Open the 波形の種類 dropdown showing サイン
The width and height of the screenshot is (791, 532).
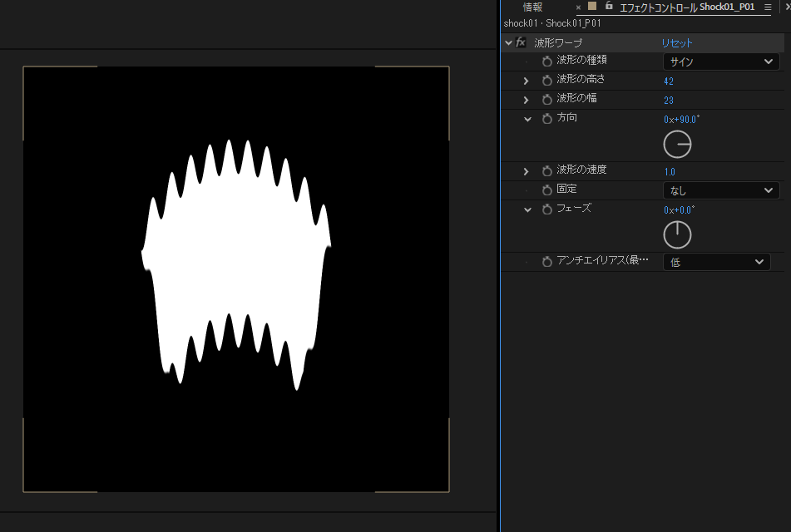click(720, 62)
